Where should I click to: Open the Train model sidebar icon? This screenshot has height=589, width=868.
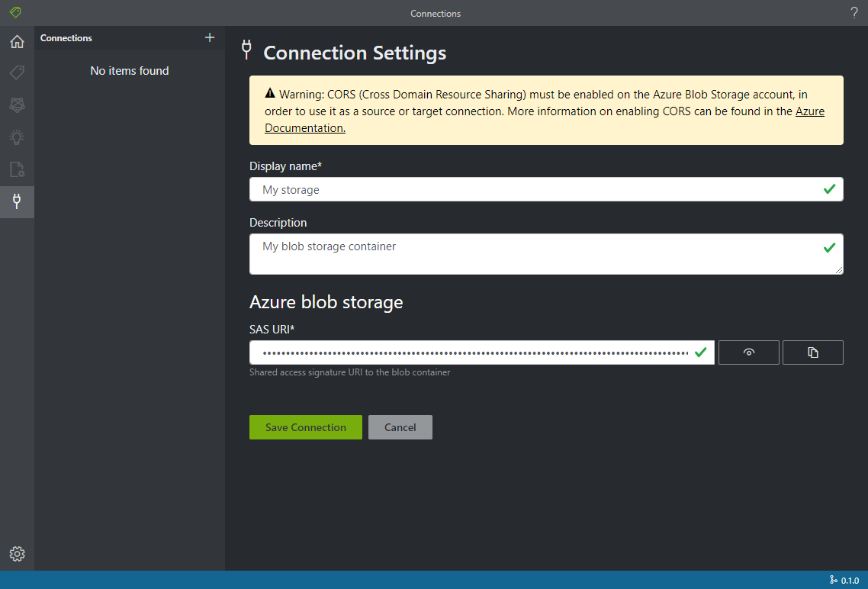(x=17, y=105)
